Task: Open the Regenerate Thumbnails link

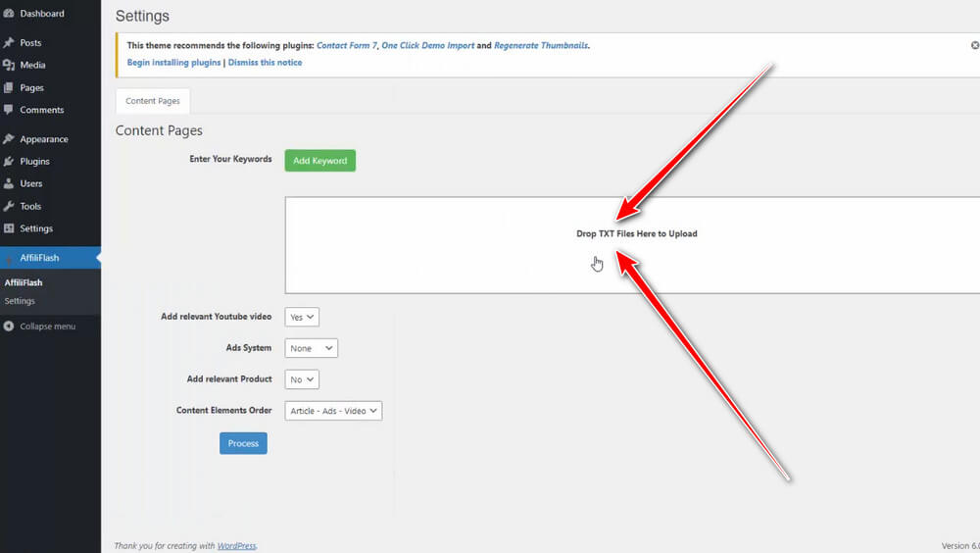Action: pos(541,45)
